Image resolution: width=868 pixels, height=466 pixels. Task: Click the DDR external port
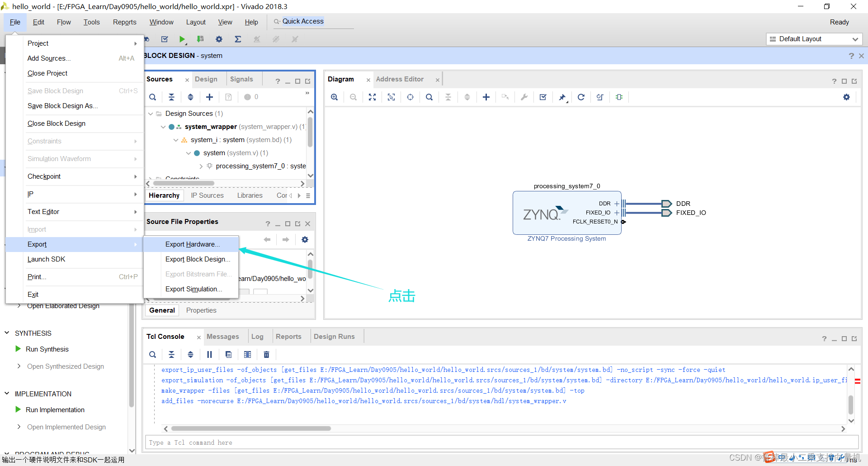pyautogui.click(x=666, y=204)
